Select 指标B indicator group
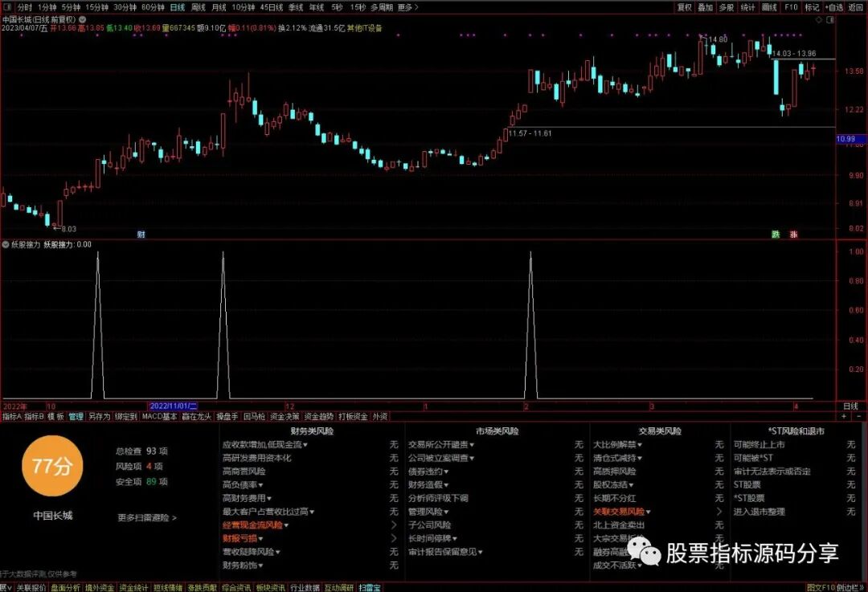The image size is (868, 592). [x=34, y=416]
